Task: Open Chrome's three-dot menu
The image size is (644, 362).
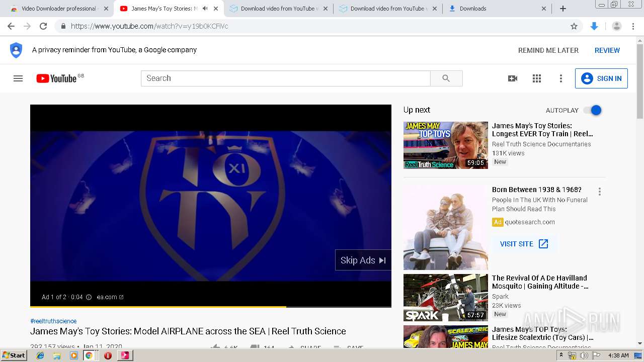Action: pos(633,26)
